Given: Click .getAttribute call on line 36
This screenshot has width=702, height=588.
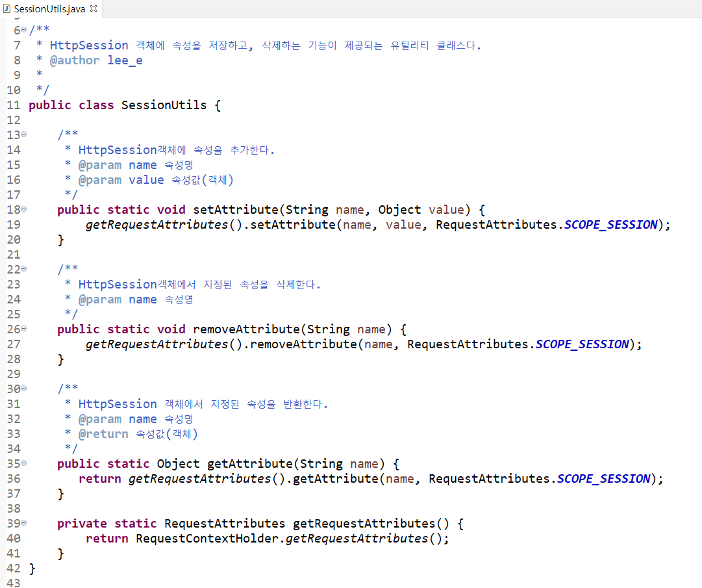Looking at the screenshot, I should click(x=332, y=479).
